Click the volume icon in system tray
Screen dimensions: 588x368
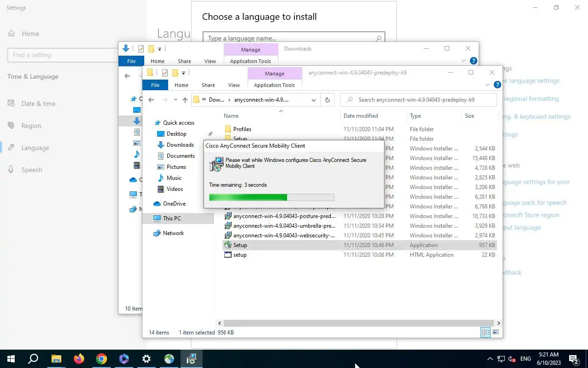[x=512, y=359]
